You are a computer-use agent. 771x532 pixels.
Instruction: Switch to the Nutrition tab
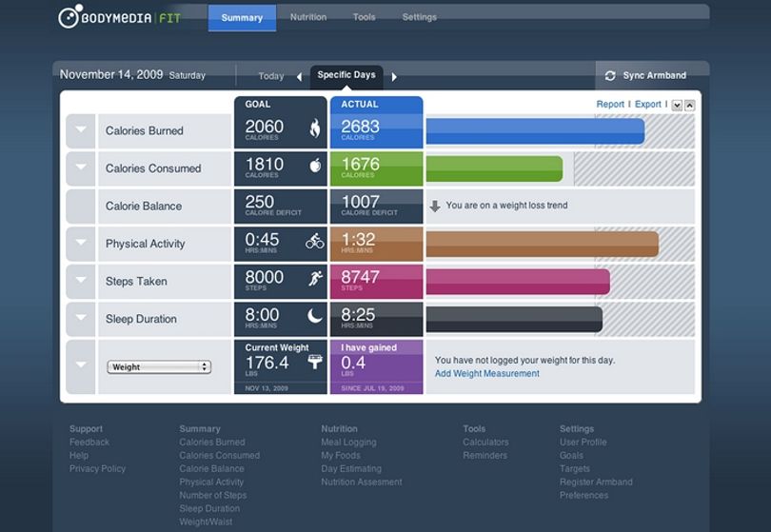[308, 17]
